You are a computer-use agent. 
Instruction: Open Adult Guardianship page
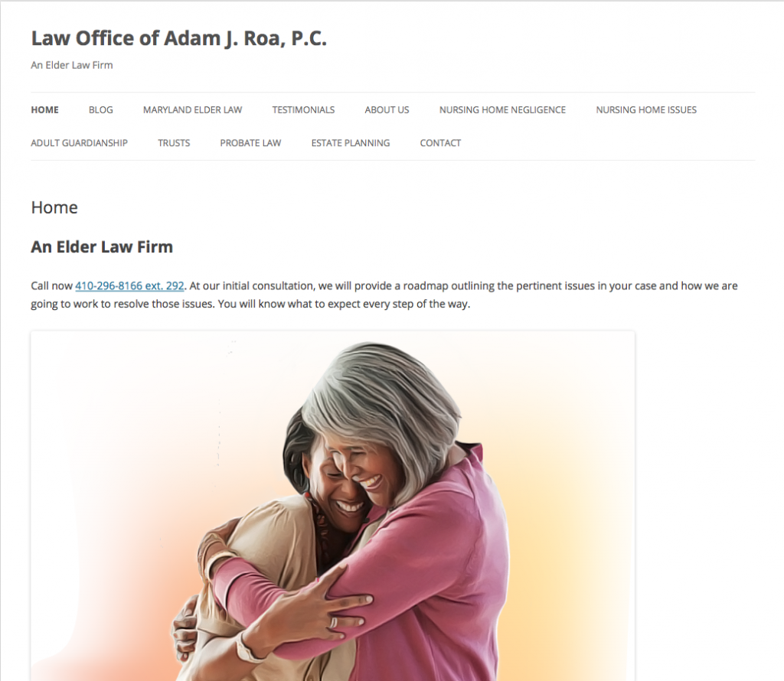point(79,143)
